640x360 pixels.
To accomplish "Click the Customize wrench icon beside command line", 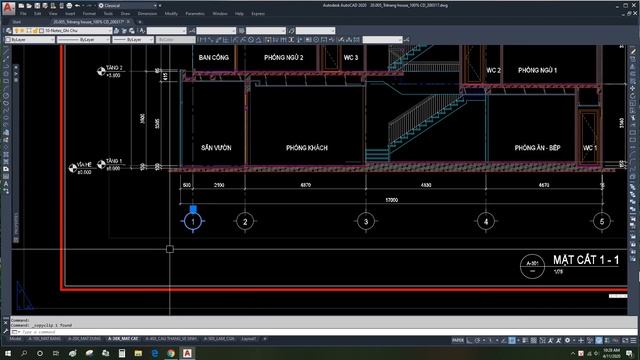I will pos(5,332).
